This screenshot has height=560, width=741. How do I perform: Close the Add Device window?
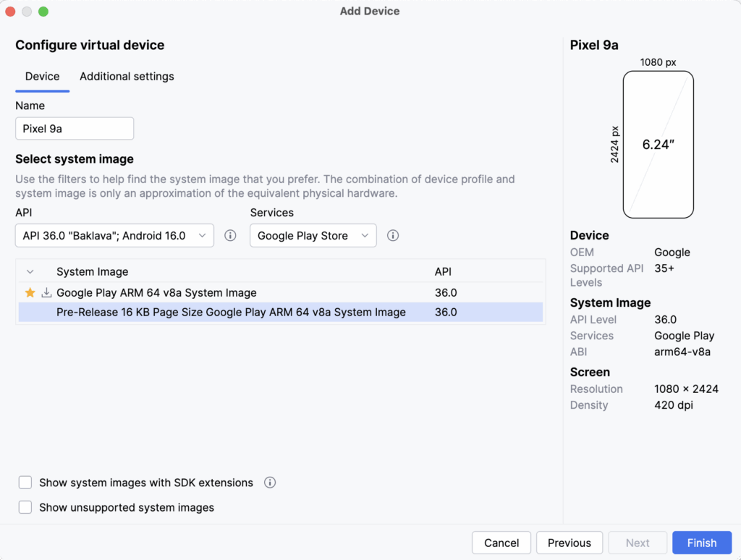pyautogui.click(x=10, y=12)
